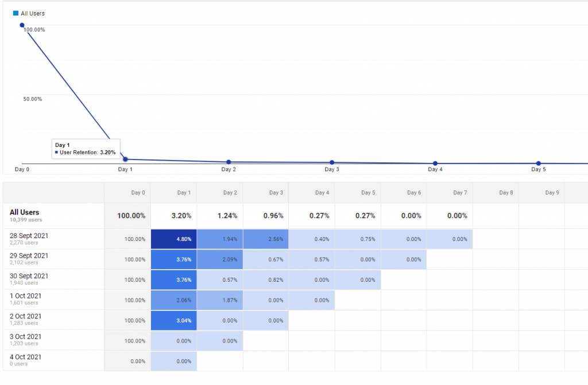This screenshot has height=385, width=588.
Task: Click the 4.80% retention cell
Action: click(174, 239)
